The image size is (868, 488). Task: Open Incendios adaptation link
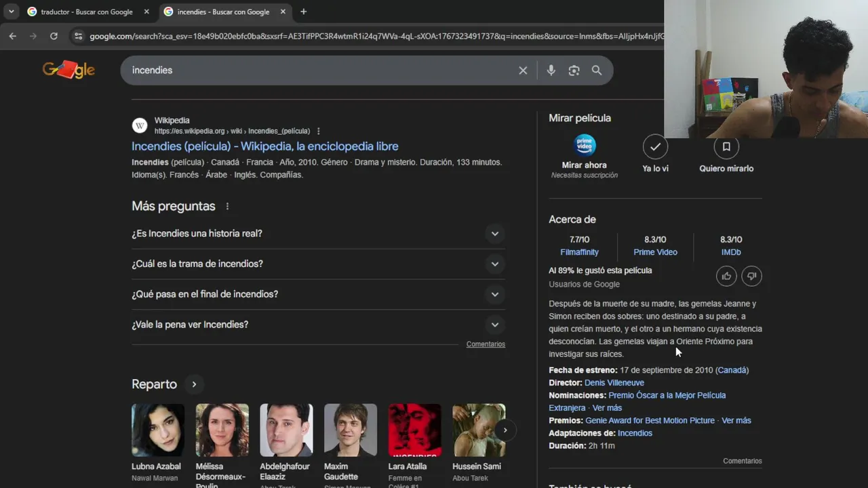coord(635,433)
